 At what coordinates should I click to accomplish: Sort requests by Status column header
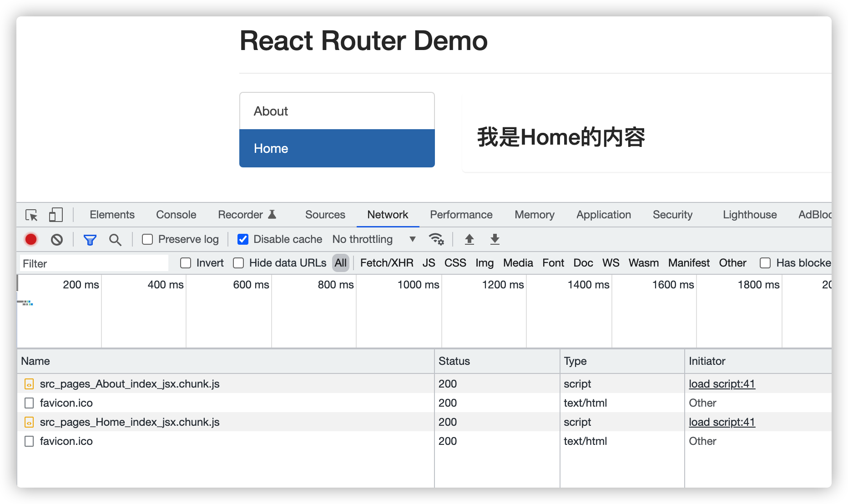497,361
